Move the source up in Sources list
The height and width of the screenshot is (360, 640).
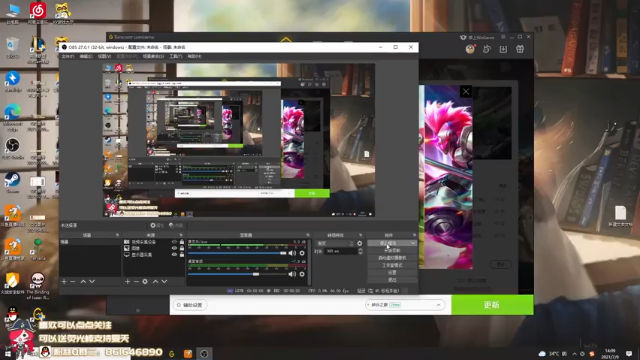pos(156,282)
